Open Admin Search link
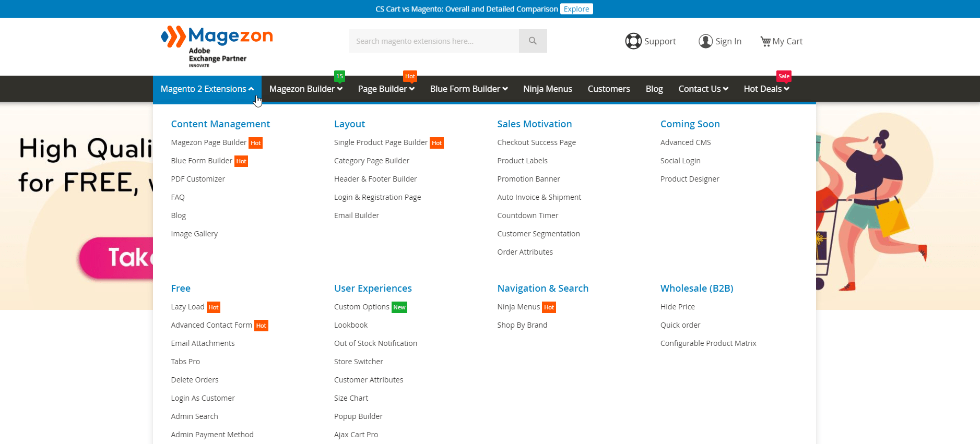The height and width of the screenshot is (444, 980). click(x=194, y=416)
